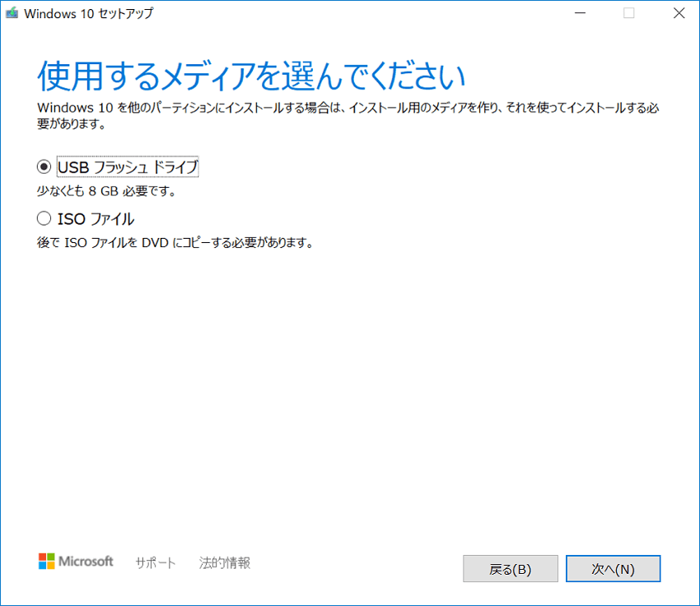This screenshot has width=700, height=606.
Task: Click the ISO ファイル option label text
Action: point(96,219)
